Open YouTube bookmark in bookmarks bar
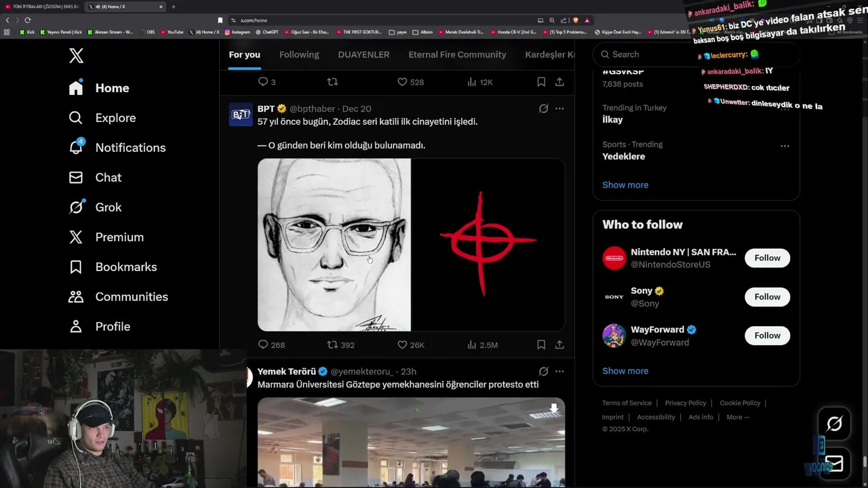Viewport: 868px width, 488px height. (x=172, y=32)
